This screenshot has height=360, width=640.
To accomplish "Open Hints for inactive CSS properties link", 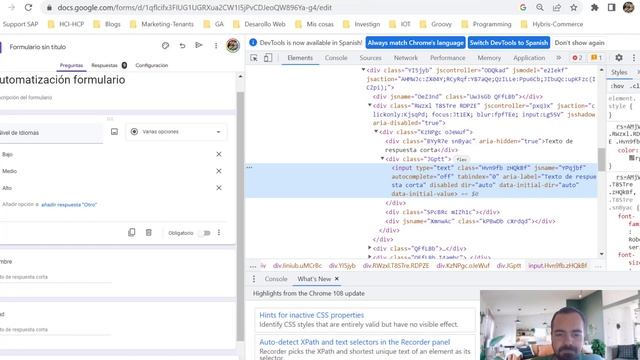I will click(311, 315).
